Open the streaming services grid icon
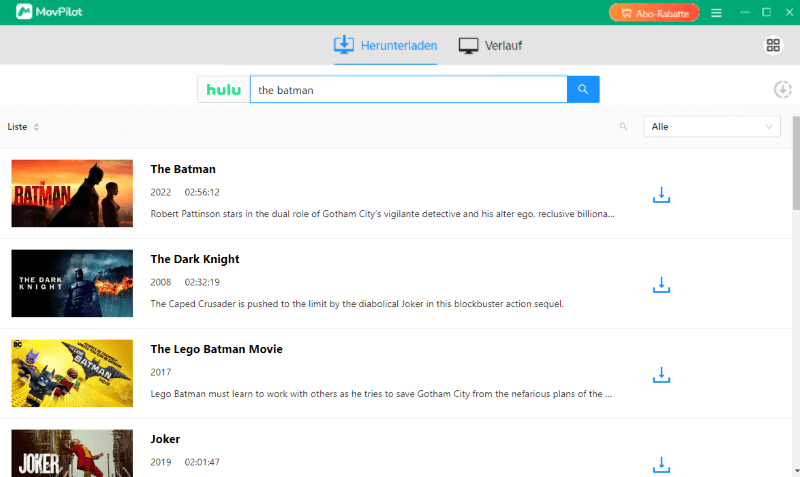800x477 pixels. click(773, 45)
